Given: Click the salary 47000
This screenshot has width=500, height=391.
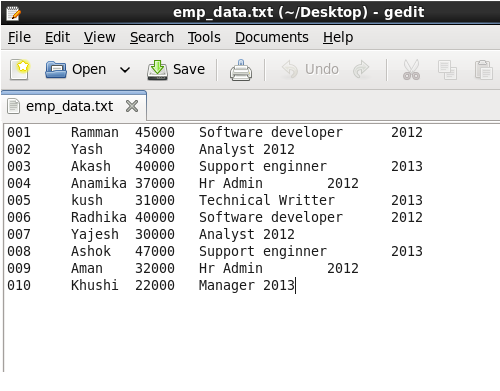Looking at the screenshot, I should [x=155, y=251].
